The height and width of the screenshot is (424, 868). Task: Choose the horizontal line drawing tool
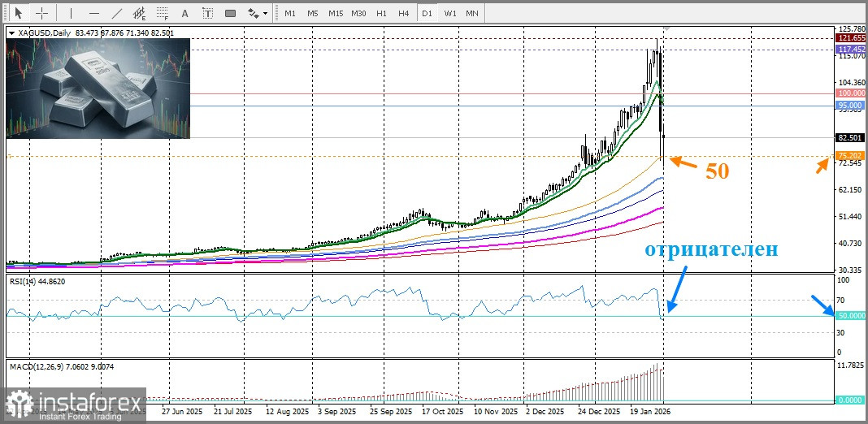[x=94, y=13]
